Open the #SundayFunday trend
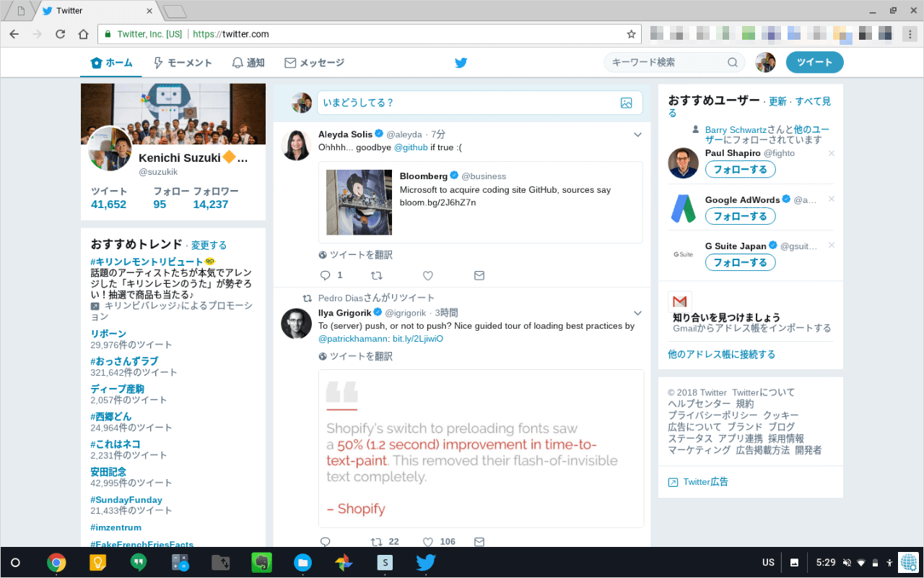The image size is (924, 578). click(126, 500)
